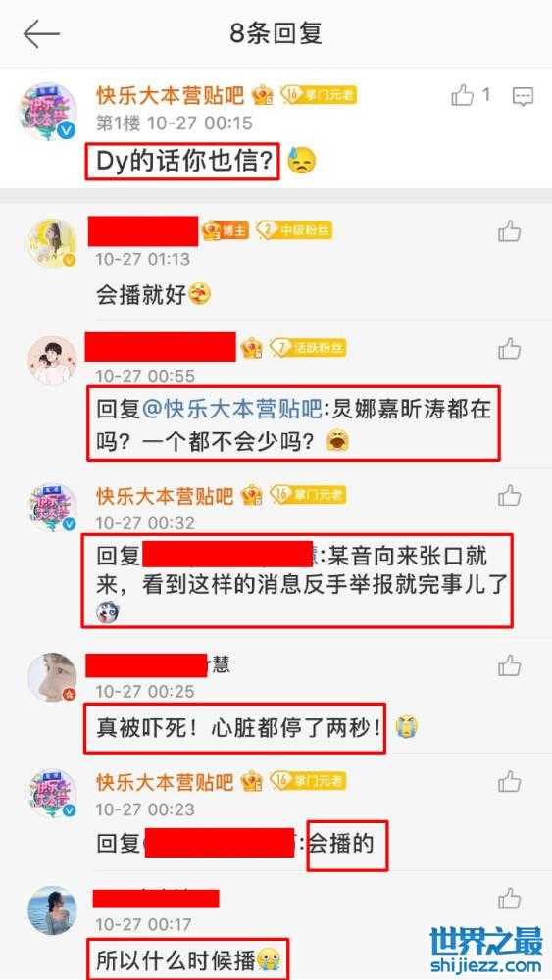Like the 会播的 reply
552x980 pixels.
pos(510,781)
